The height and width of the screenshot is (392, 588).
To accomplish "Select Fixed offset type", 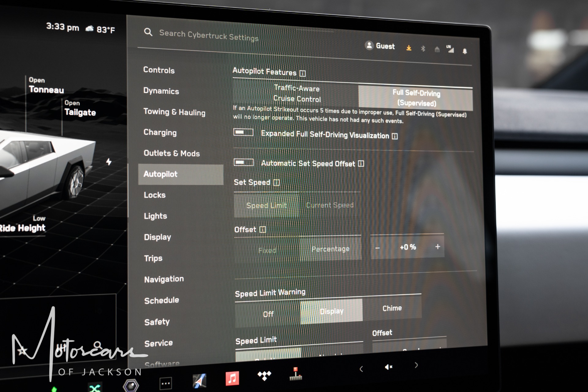I will 267,251.
